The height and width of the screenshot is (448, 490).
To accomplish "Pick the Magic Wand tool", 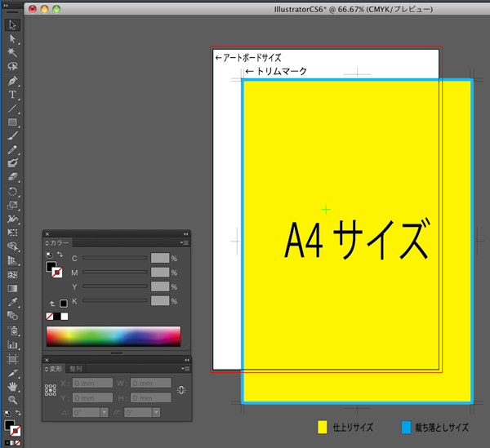I will (x=13, y=53).
